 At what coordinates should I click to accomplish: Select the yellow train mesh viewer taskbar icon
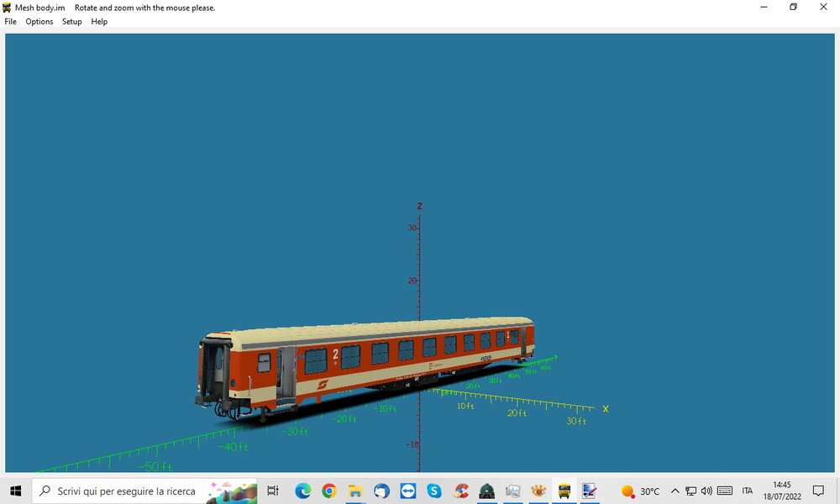pos(564,491)
